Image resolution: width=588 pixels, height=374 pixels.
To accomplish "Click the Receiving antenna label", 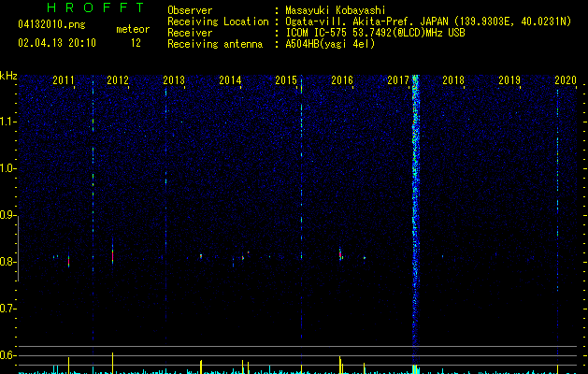I will point(215,44).
